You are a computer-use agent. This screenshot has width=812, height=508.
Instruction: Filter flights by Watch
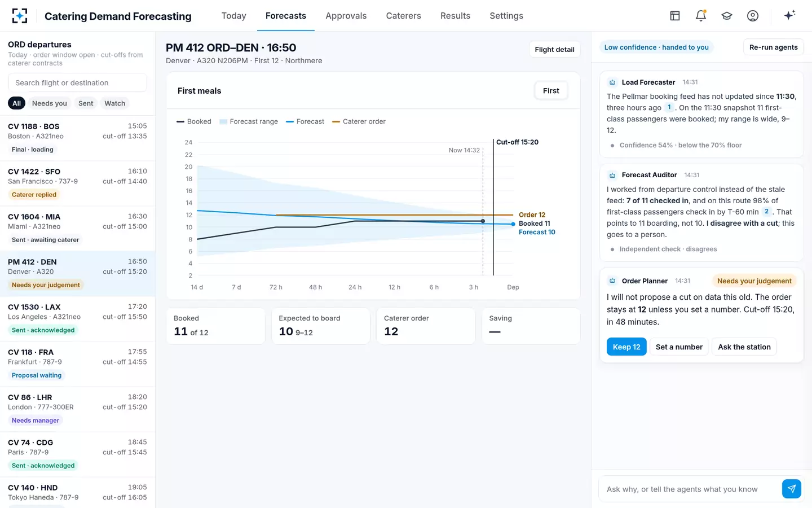(x=115, y=103)
